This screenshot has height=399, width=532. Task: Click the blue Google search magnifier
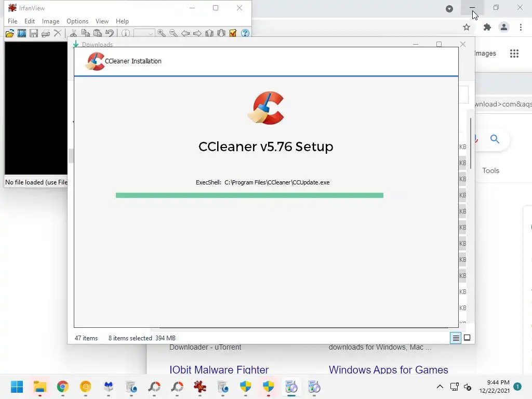click(495, 139)
